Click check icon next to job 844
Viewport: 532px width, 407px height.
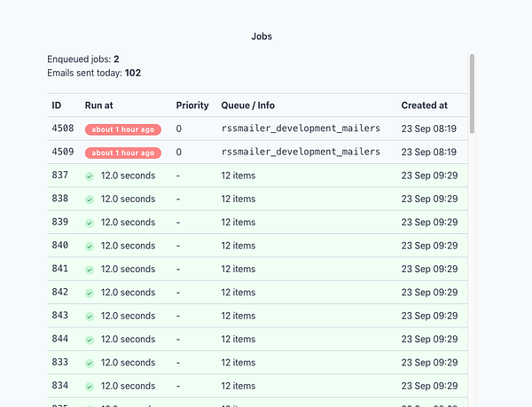pos(90,340)
